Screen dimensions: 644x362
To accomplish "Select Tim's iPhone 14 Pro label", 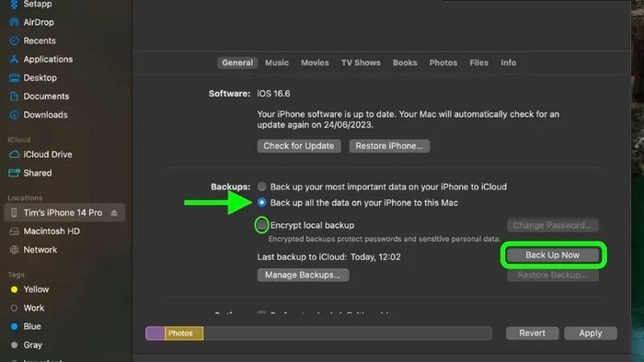I will click(x=63, y=212).
